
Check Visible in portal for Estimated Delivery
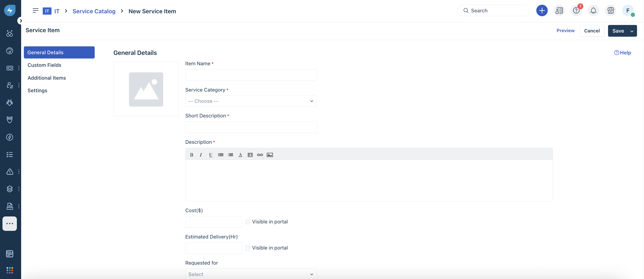pyautogui.click(x=248, y=248)
